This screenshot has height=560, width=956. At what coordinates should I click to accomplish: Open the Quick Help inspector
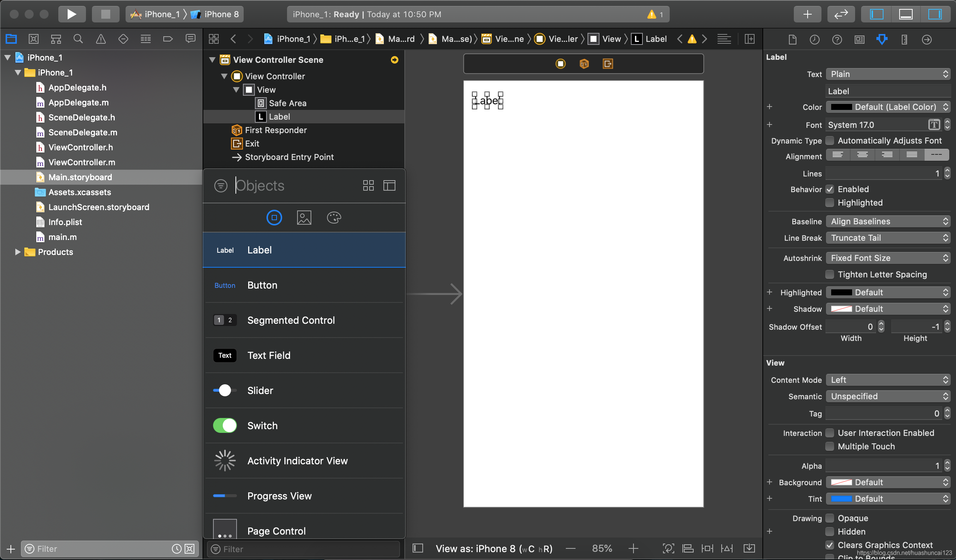[x=837, y=40]
